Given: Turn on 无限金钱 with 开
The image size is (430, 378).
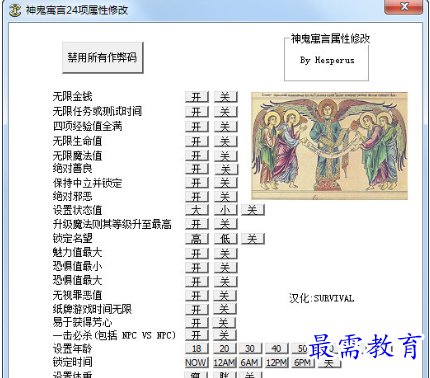Looking at the screenshot, I should 197,97.
